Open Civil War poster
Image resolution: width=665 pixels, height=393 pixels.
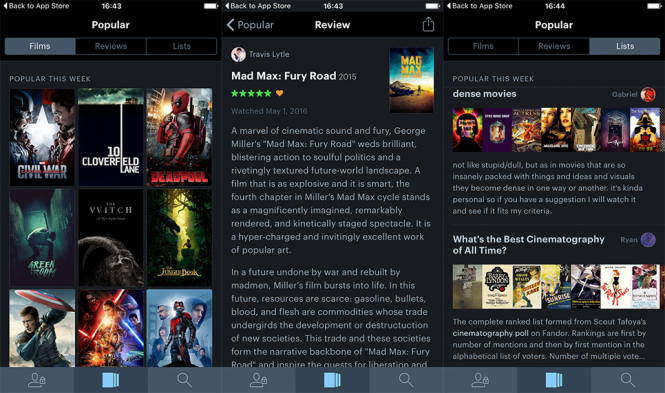click(42, 137)
